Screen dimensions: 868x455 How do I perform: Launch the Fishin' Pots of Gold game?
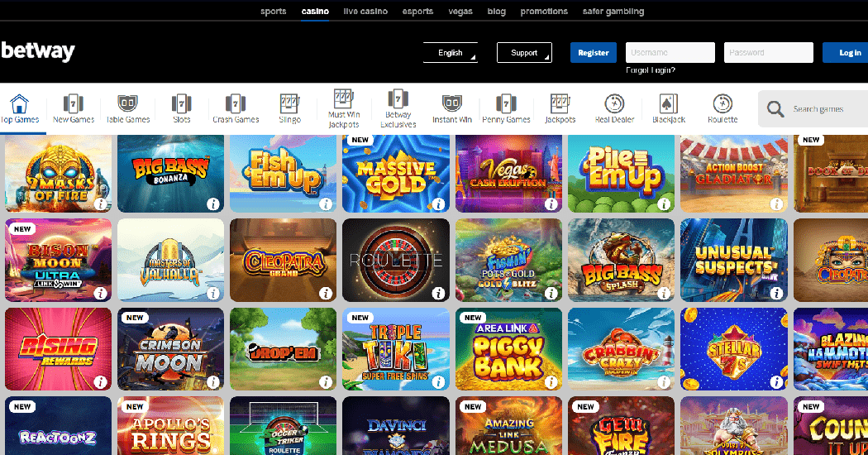[x=508, y=260]
